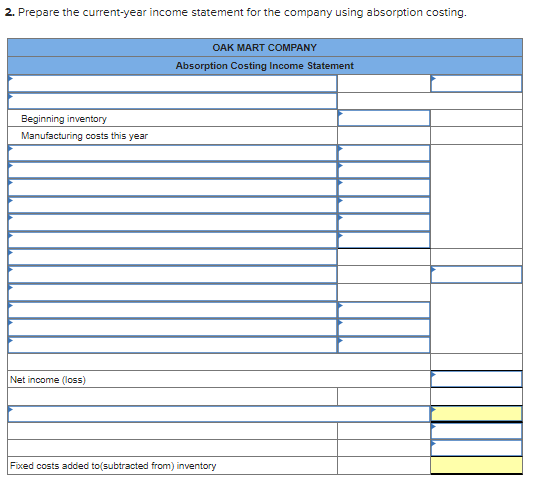533x483 pixels.
Task: Click yellow highlighted cell beside wide dropdown
Action: coord(476,414)
